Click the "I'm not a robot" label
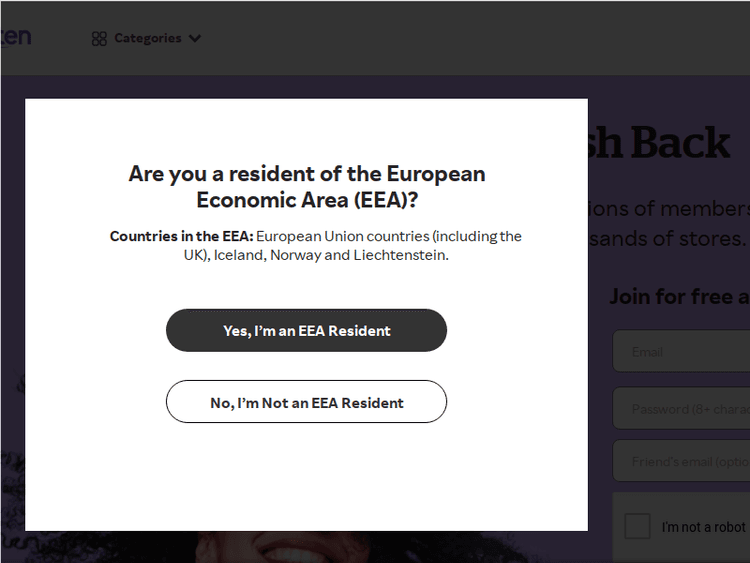Viewport: 750px width, 563px height. [x=704, y=527]
